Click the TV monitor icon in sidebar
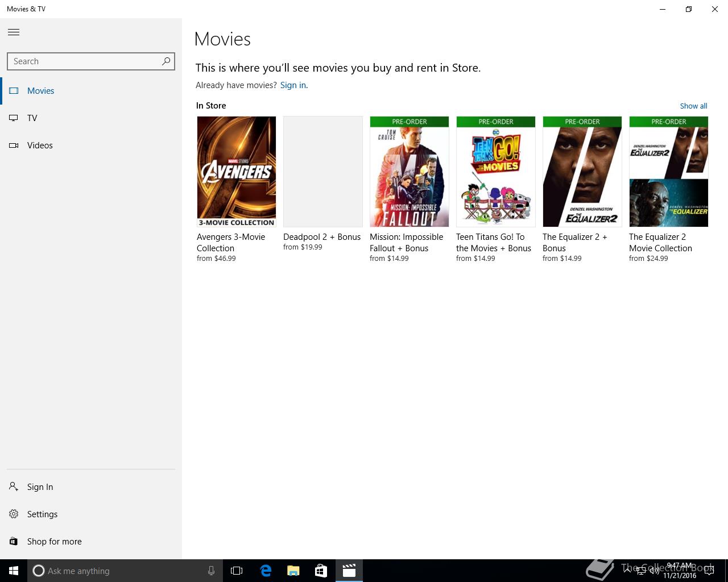 click(x=14, y=118)
